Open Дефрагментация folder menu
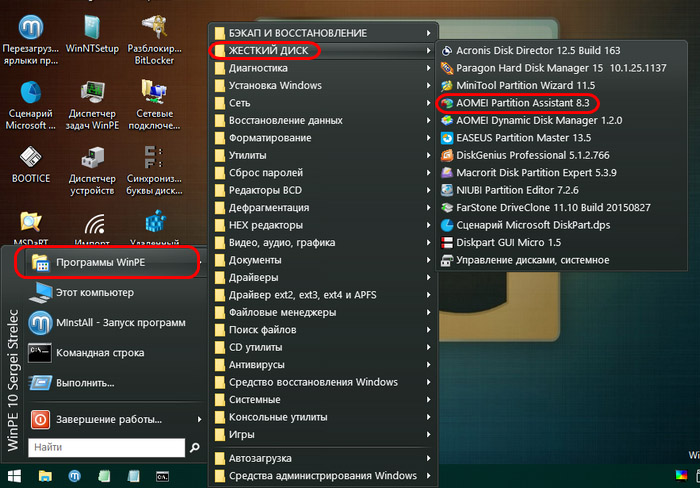Image resolution: width=700 pixels, height=488 pixels. click(323, 208)
